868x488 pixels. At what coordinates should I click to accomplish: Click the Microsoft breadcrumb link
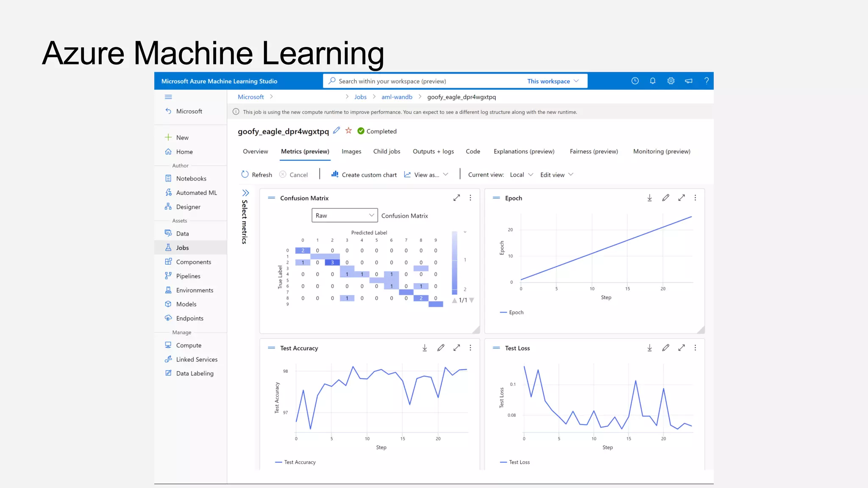click(x=250, y=97)
